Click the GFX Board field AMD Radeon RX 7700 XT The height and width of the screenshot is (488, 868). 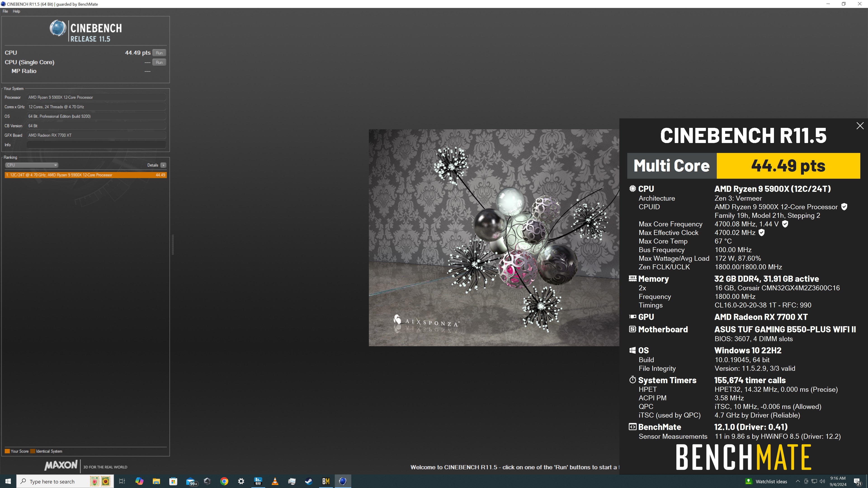pyautogui.click(x=96, y=135)
